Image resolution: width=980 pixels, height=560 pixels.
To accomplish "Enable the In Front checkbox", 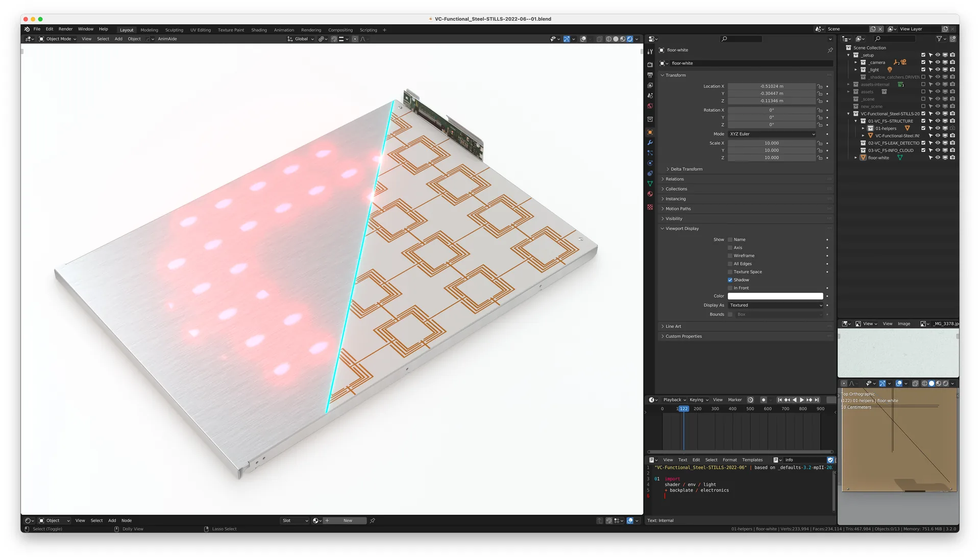I will tap(730, 288).
